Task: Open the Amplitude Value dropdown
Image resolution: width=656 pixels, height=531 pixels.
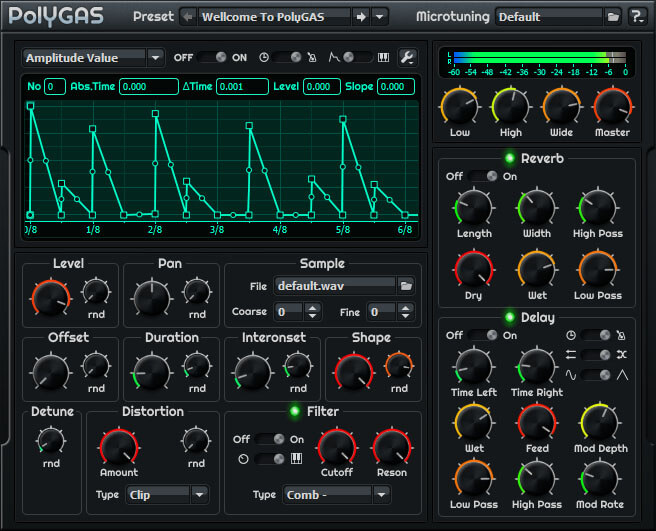Action: pos(93,58)
